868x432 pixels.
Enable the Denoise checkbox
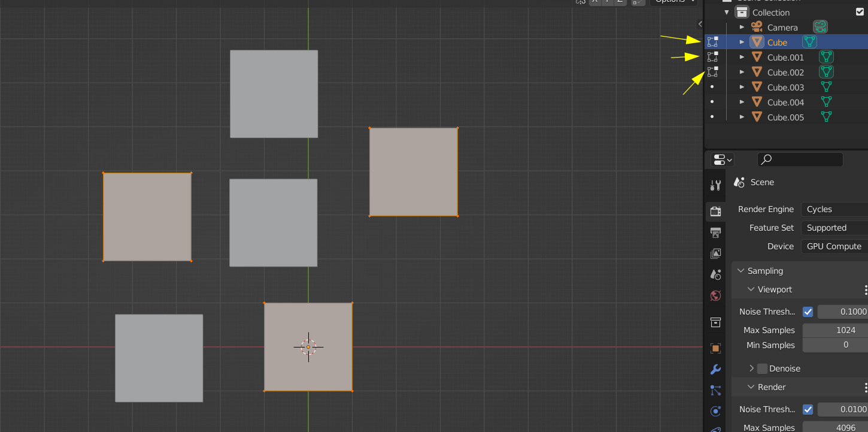click(x=762, y=368)
